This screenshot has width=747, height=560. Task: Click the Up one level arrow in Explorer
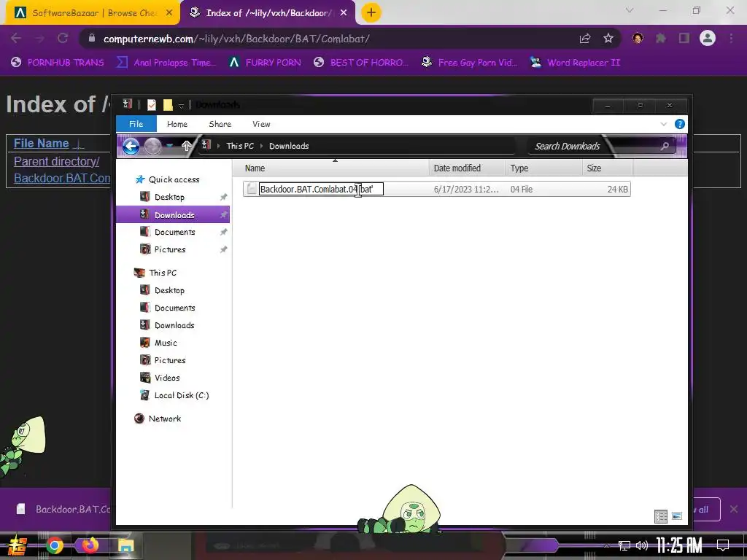click(187, 146)
